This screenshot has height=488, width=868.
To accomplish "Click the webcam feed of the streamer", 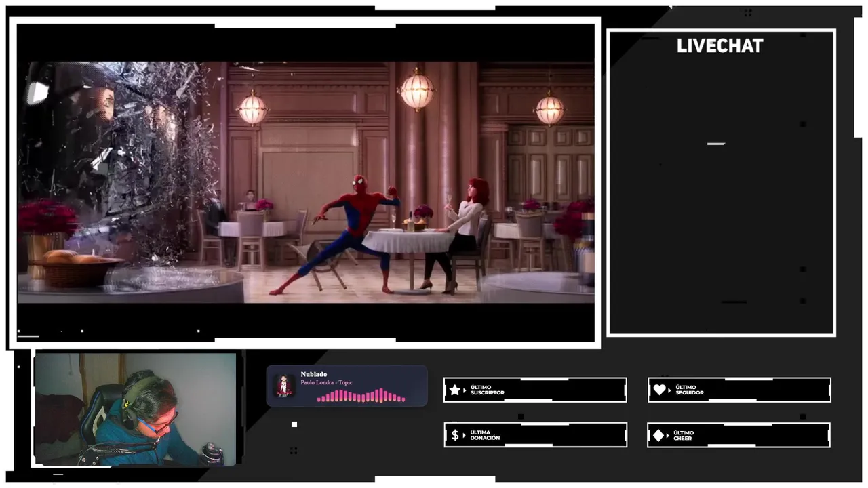I will 136,409.
